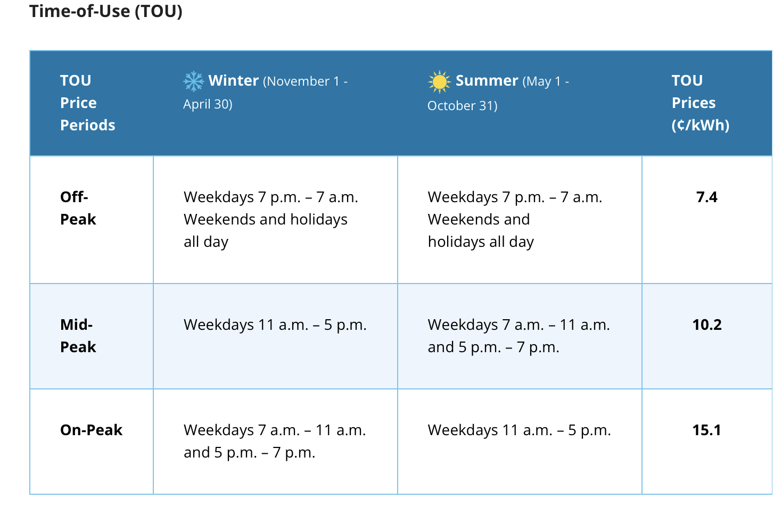Click the Summer column header text
This screenshot has width=774, height=532.
499,93
